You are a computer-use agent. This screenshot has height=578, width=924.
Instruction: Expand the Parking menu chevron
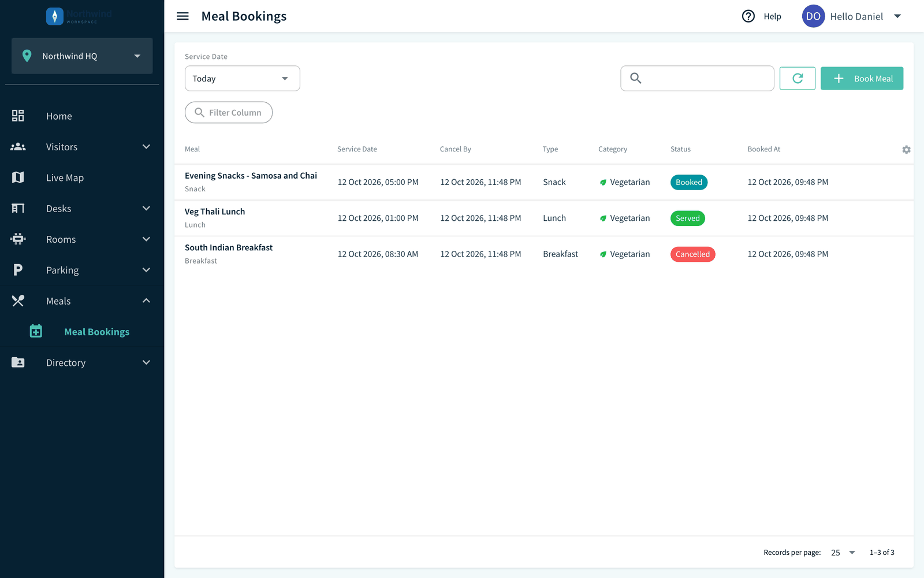click(x=146, y=270)
